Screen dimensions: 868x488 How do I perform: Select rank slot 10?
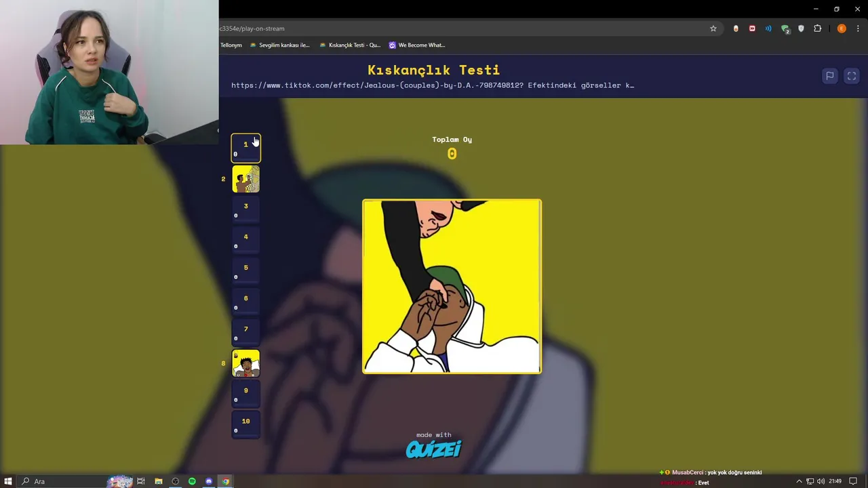245,425
